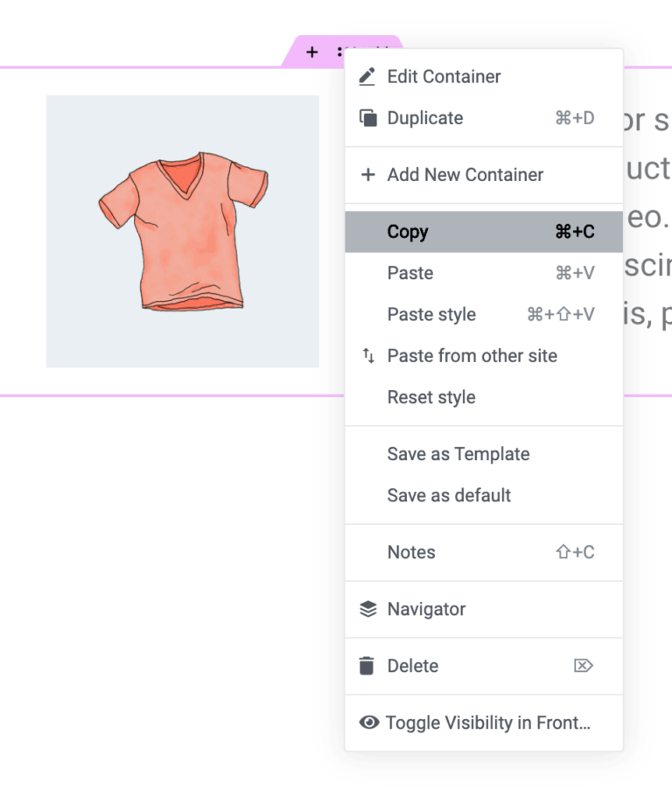Click the Navigator layers icon

tap(368, 610)
